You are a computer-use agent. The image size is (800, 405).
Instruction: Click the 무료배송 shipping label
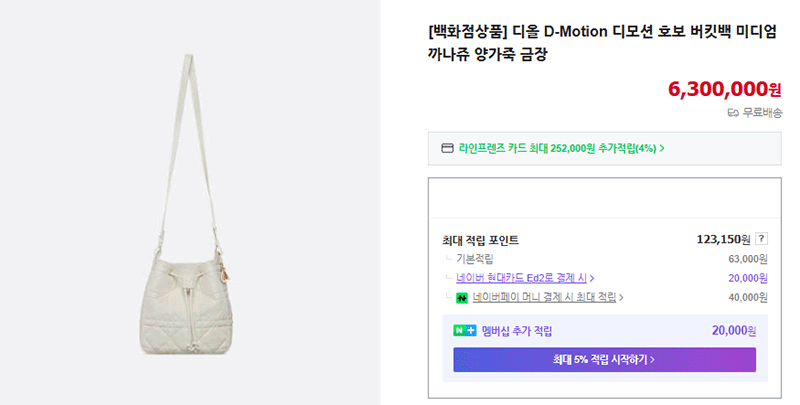point(762,113)
